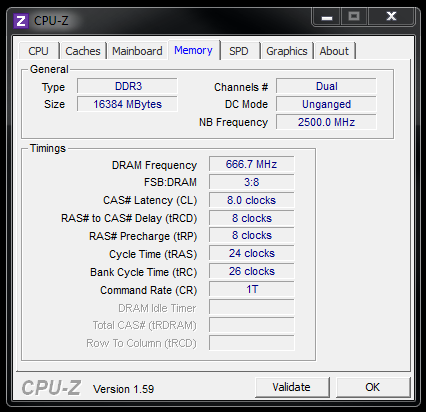Click the OK button

click(x=373, y=387)
